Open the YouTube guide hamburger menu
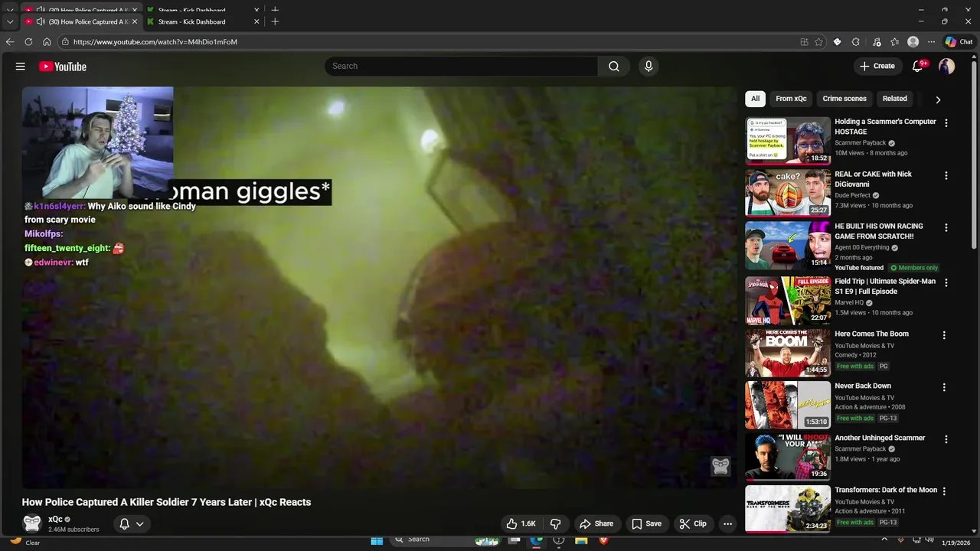This screenshot has height=551, width=980. click(21, 67)
